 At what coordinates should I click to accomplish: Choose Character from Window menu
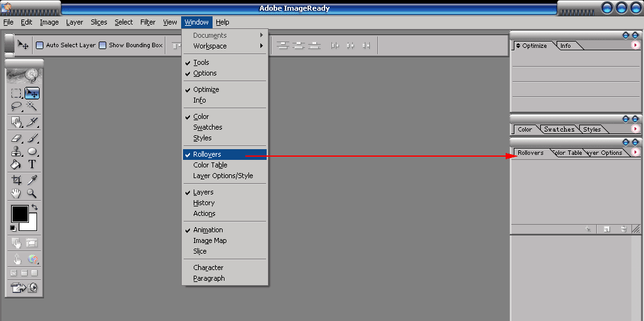click(225, 267)
